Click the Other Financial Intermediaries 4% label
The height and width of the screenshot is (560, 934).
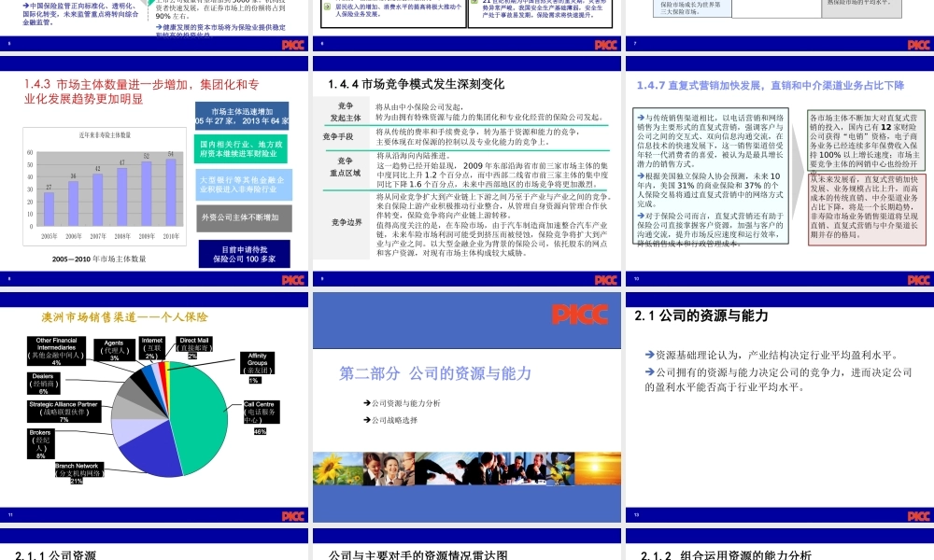(x=57, y=351)
